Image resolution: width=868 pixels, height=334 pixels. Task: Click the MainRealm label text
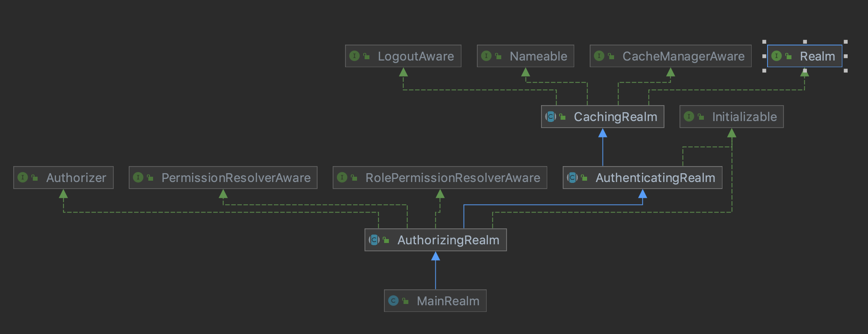pos(448,301)
